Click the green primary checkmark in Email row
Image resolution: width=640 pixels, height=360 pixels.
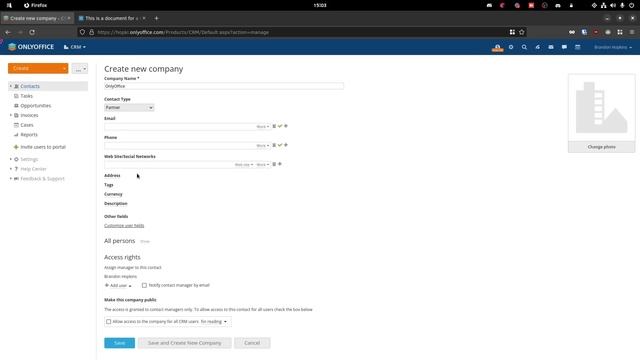click(x=280, y=126)
